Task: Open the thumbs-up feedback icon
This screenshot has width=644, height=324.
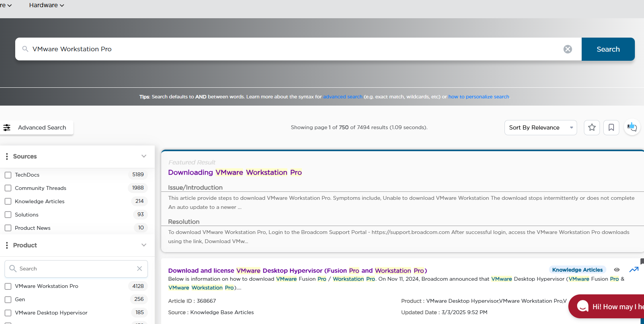Action: [632, 127]
